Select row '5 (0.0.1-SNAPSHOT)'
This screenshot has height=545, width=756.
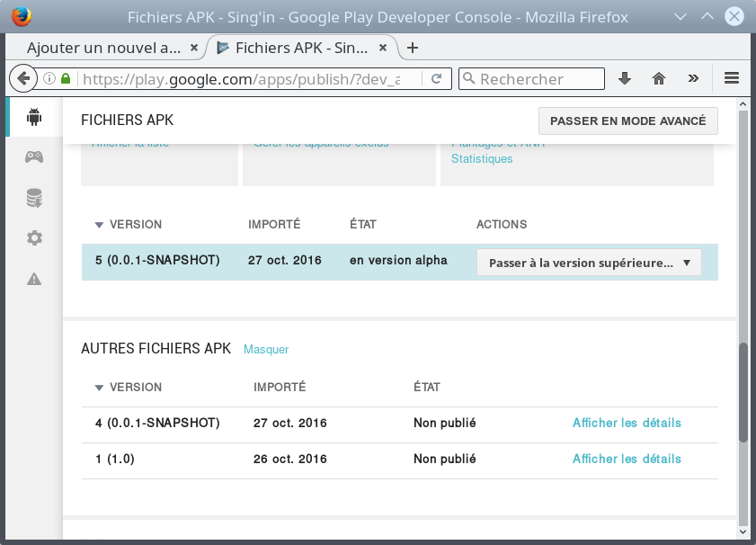click(400, 262)
